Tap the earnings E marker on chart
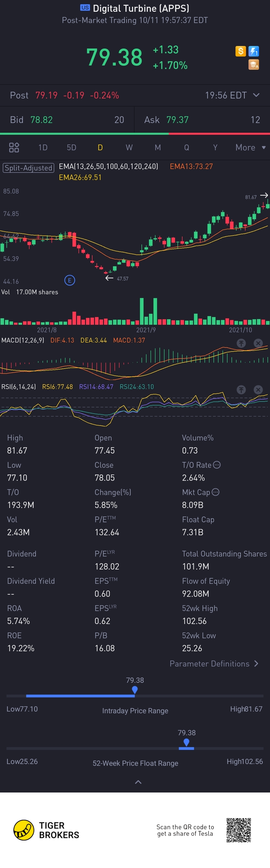270x868 pixels. tap(70, 280)
